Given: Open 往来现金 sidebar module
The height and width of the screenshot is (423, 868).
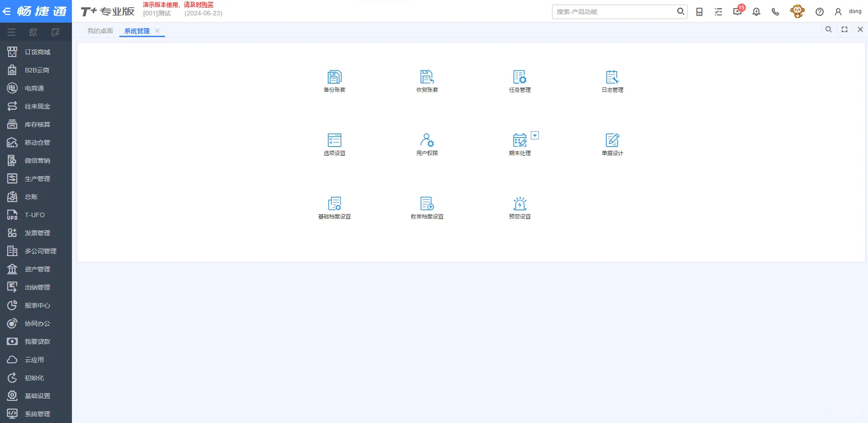Looking at the screenshot, I should point(36,106).
